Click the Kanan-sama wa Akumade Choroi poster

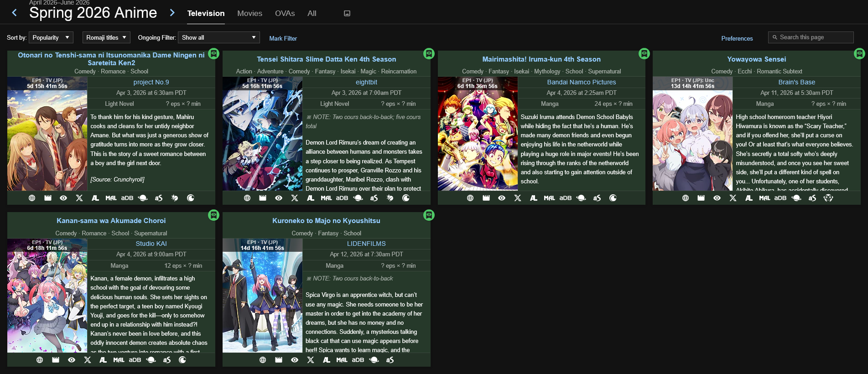pos(47,296)
